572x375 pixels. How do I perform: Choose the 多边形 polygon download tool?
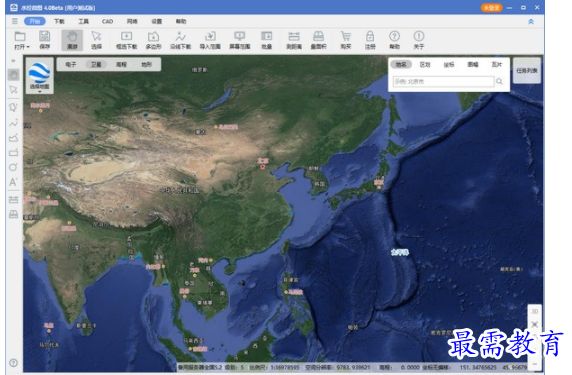pyautogui.click(x=153, y=40)
